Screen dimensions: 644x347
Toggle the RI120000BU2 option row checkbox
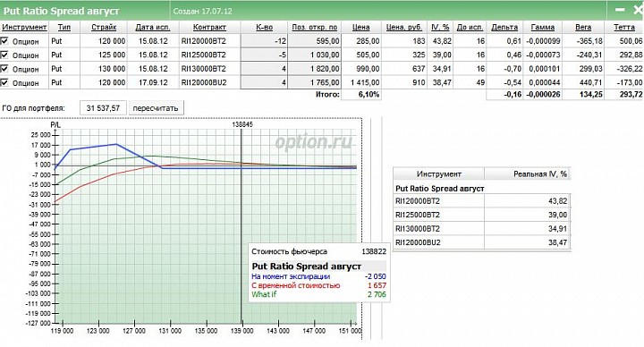pyautogui.click(x=4, y=82)
